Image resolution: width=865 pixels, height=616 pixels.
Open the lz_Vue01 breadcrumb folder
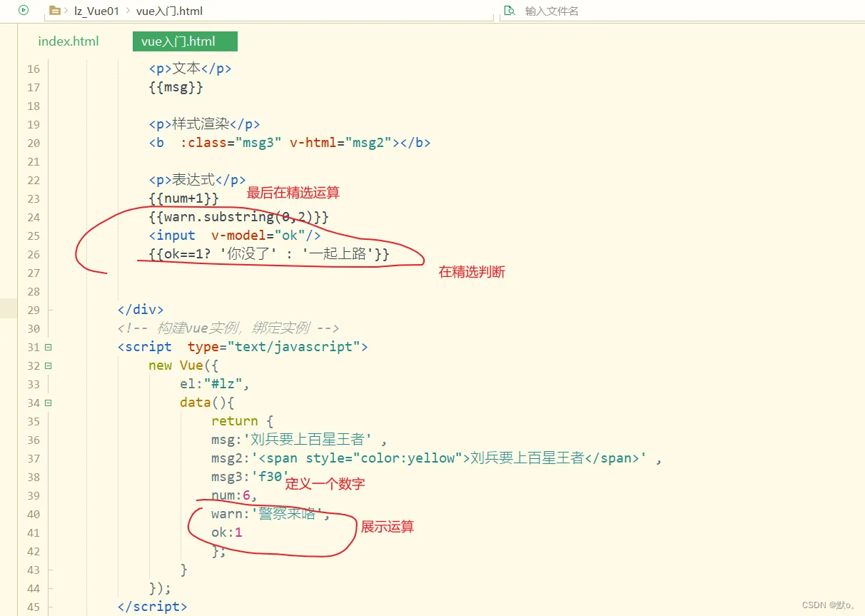click(96, 11)
